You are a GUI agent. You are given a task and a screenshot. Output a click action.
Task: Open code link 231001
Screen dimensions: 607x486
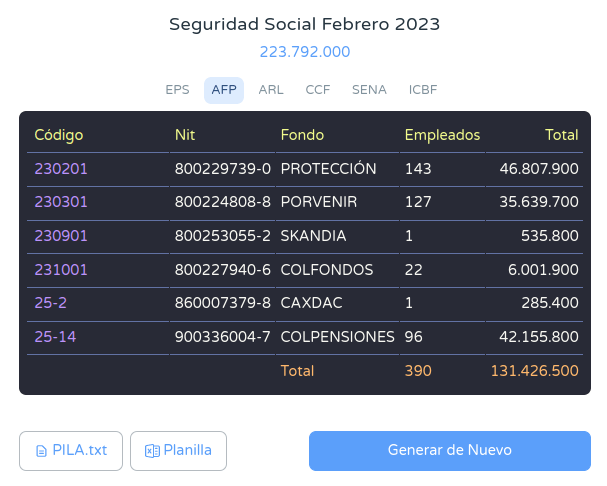click(62, 270)
